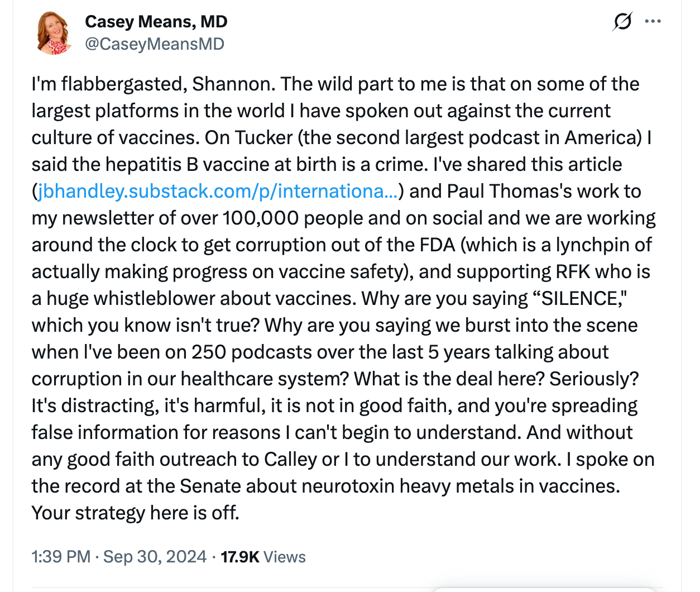Open the Grok explain icon
This screenshot has width=700, height=592.
coord(622,22)
